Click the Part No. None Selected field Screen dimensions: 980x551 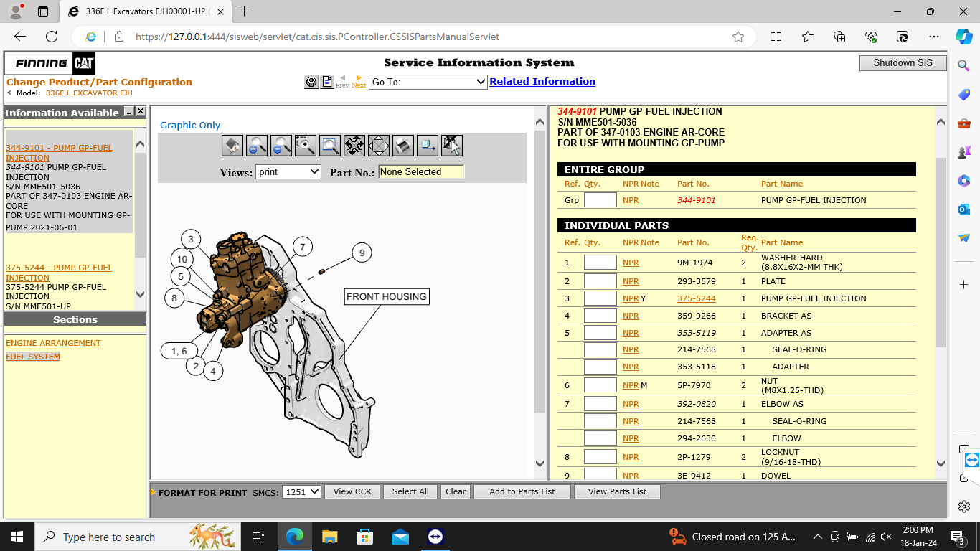(421, 172)
